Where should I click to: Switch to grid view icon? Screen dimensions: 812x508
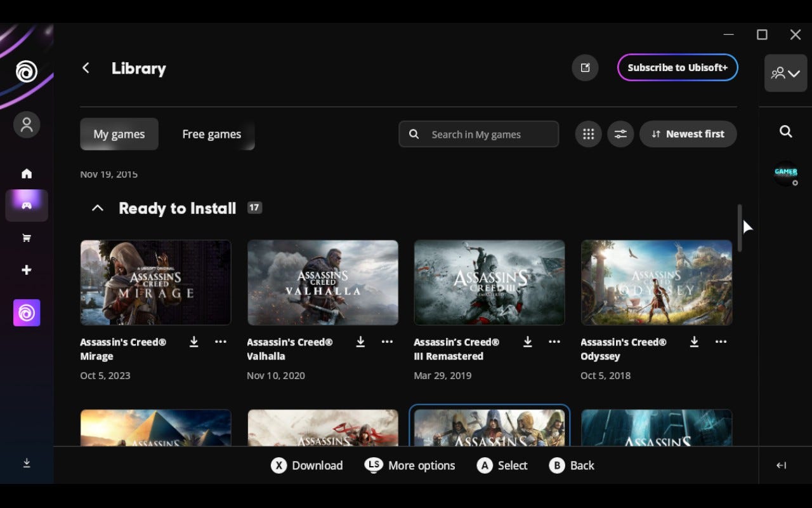[588, 134]
